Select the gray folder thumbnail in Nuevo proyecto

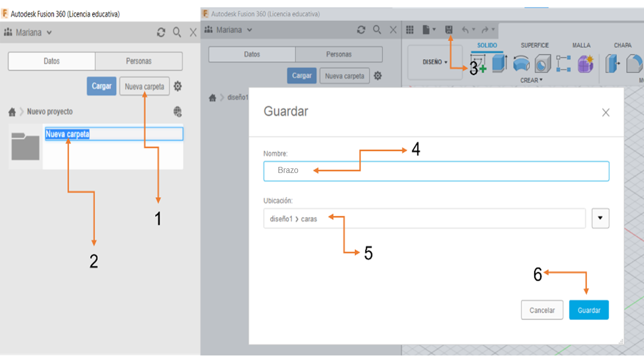point(25,146)
